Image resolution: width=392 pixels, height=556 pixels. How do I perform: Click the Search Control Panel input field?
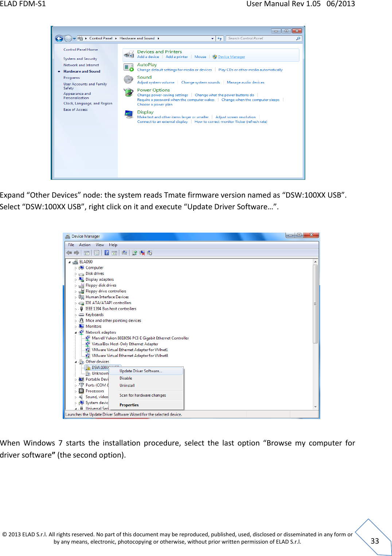pos(264,38)
